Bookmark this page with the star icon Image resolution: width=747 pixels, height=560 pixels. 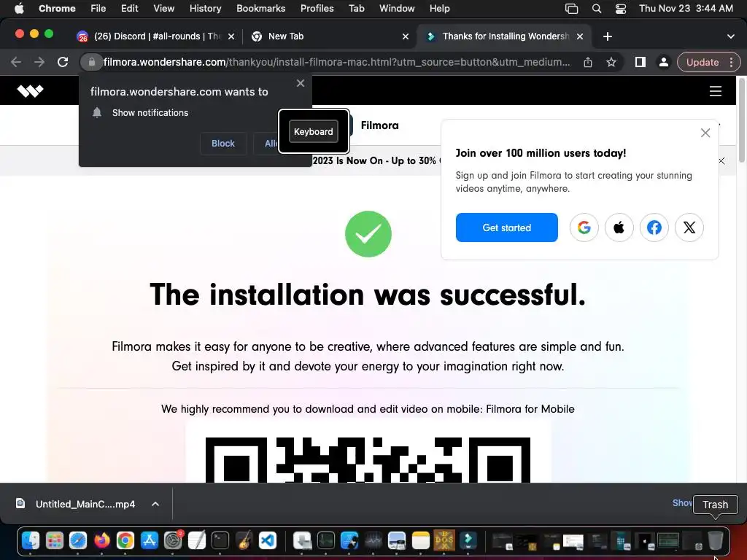tap(611, 63)
